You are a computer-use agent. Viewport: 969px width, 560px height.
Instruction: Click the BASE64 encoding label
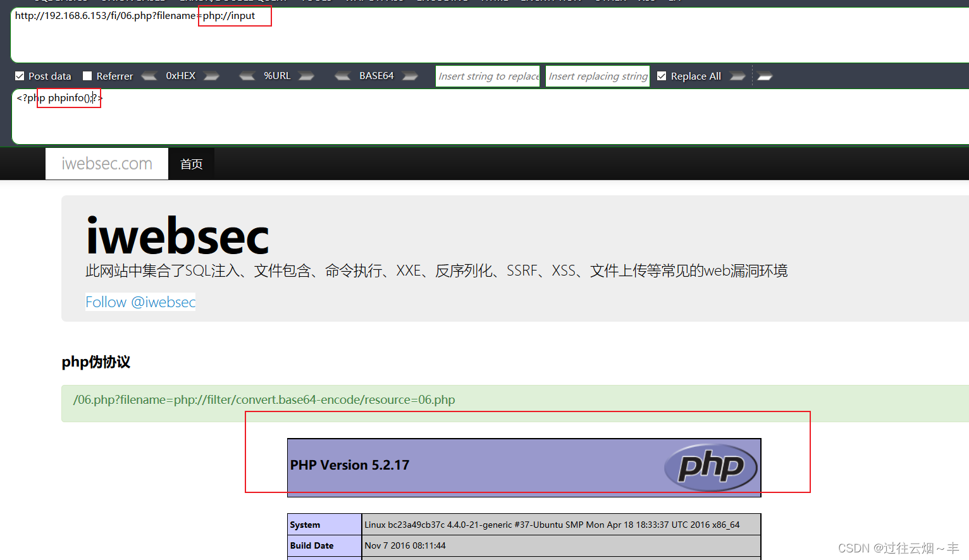coord(376,76)
